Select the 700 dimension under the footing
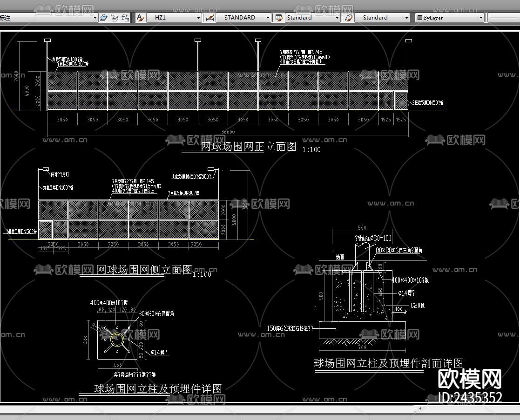520x420 pixels. pyautogui.click(x=362, y=347)
